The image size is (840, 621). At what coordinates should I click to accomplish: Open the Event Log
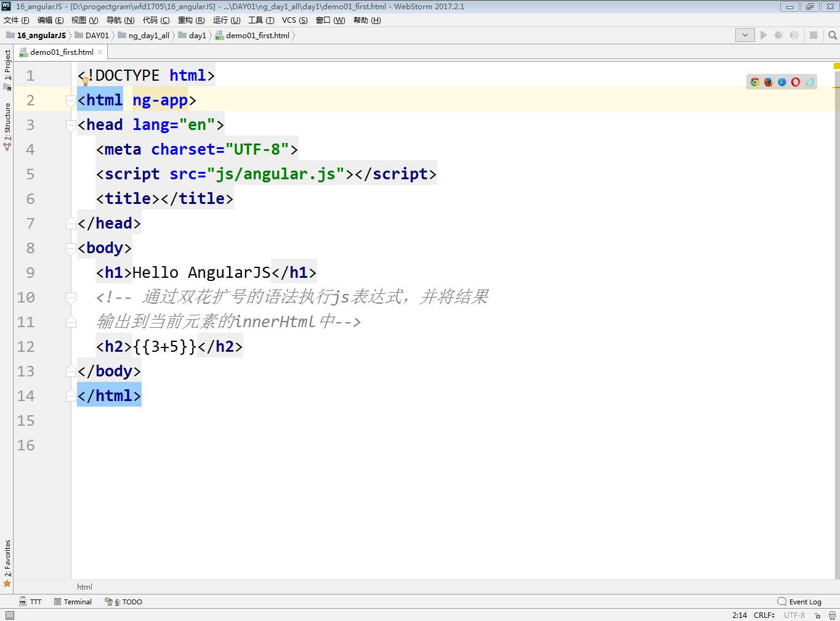pyautogui.click(x=799, y=602)
